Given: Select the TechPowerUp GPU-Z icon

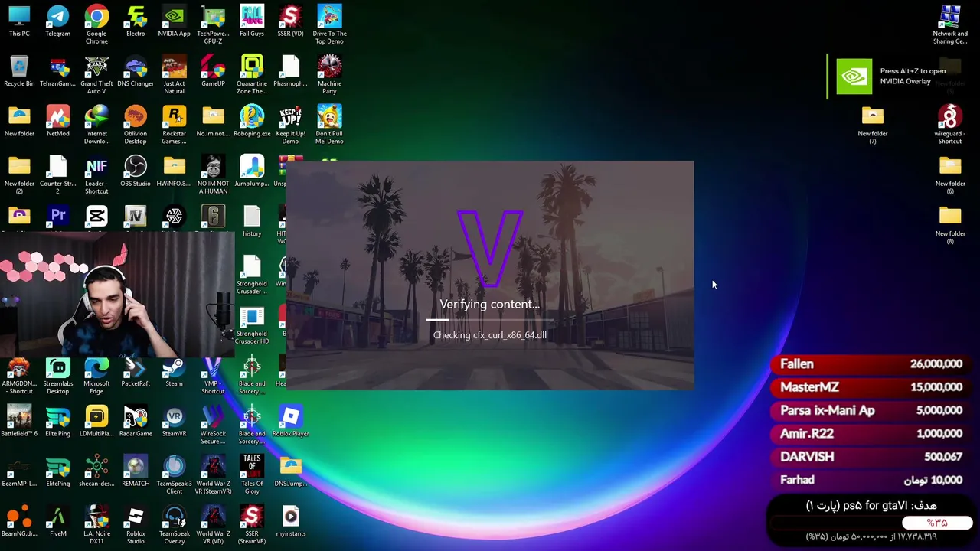Looking at the screenshot, I should tap(213, 24).
